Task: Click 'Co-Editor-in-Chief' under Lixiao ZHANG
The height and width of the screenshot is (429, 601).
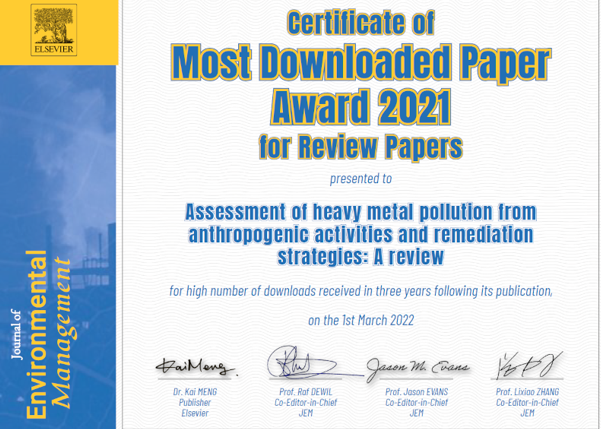Action: tap(527, 403)
